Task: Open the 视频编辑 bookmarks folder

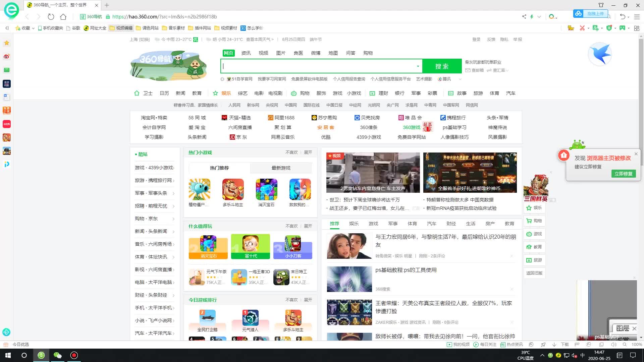Action: point(121,28)
